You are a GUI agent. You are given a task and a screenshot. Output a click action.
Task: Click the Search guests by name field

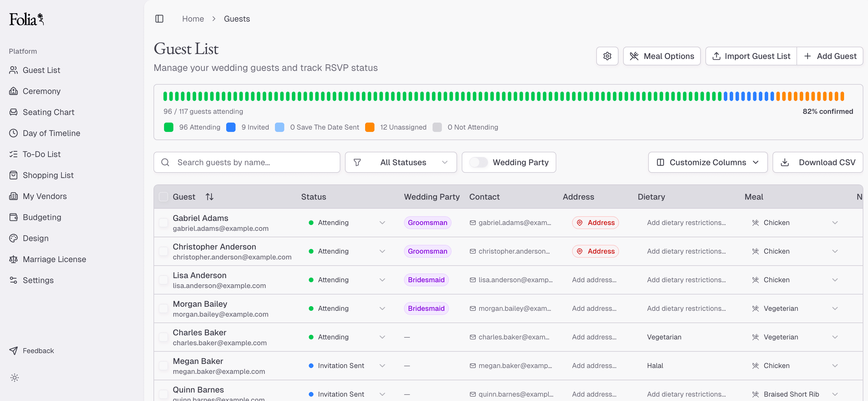(x=247, y=163)
